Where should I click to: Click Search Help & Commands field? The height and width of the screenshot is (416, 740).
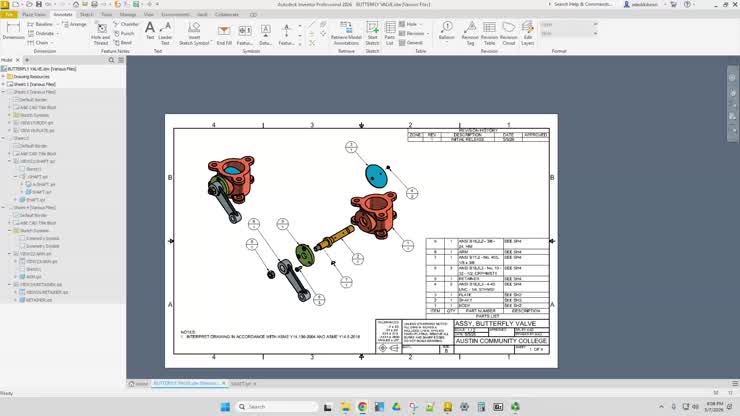[x=582, y=4]
